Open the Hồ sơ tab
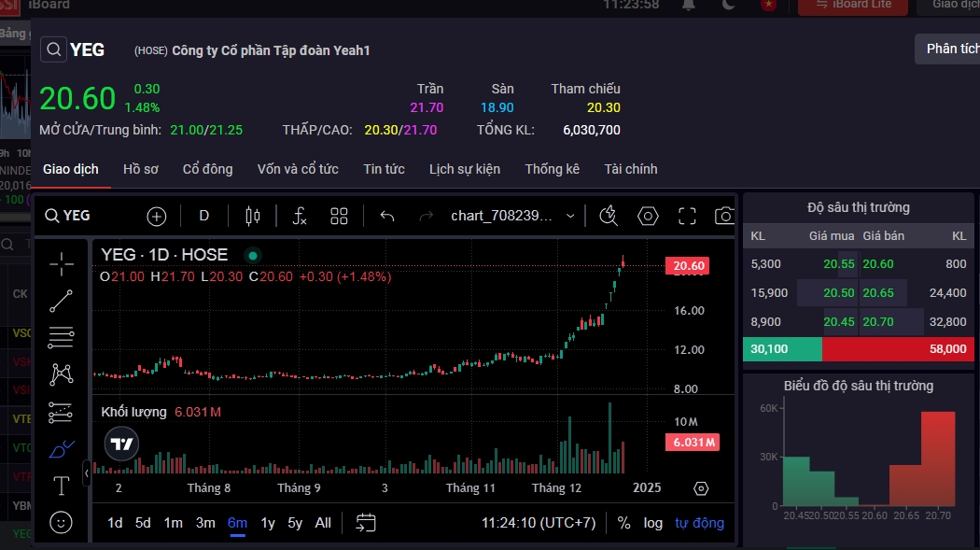This screenshot has width=980, height=550. (141, 169)
